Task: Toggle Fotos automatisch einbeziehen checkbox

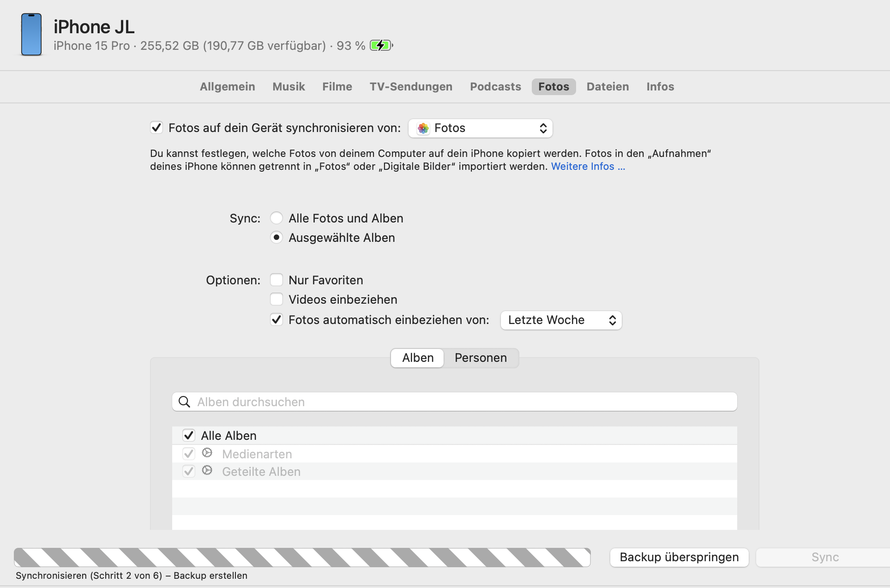Action: [277, 320]
